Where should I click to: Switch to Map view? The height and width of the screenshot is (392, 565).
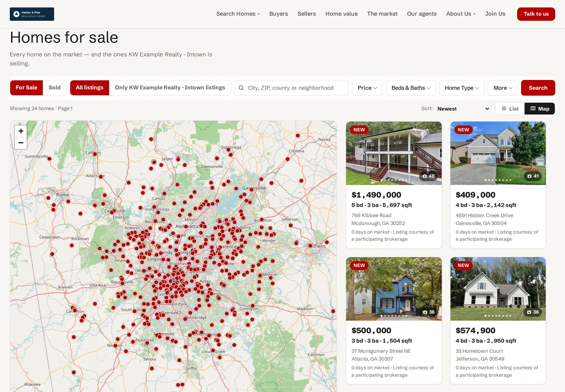click(539, 109)
